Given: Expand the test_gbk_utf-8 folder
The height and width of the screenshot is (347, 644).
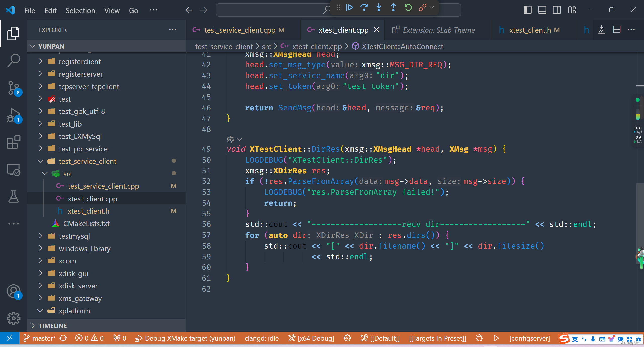Looking at the screenshot, I should click(x=106, y=111).
